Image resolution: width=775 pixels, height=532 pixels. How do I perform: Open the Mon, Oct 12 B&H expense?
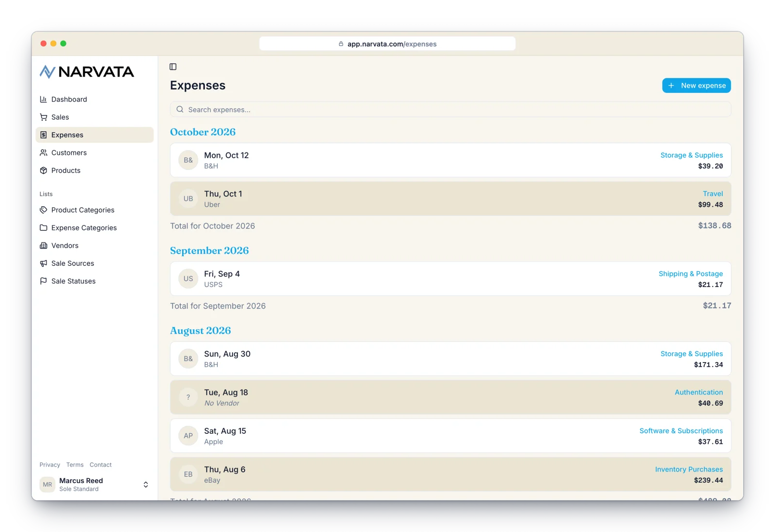450,160
